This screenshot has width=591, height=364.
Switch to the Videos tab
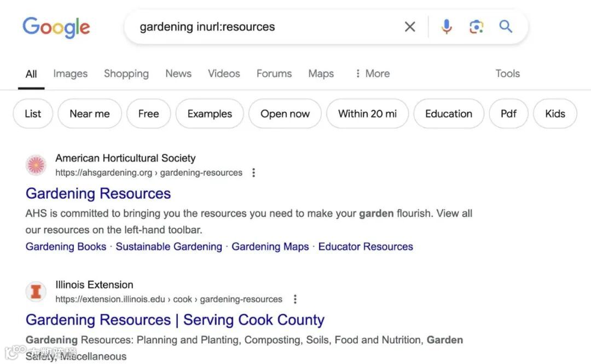(x=224, y=73)
